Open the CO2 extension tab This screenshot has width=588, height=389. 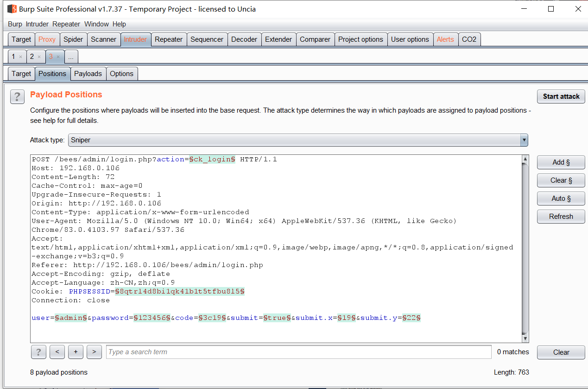(x=469, y=39)
